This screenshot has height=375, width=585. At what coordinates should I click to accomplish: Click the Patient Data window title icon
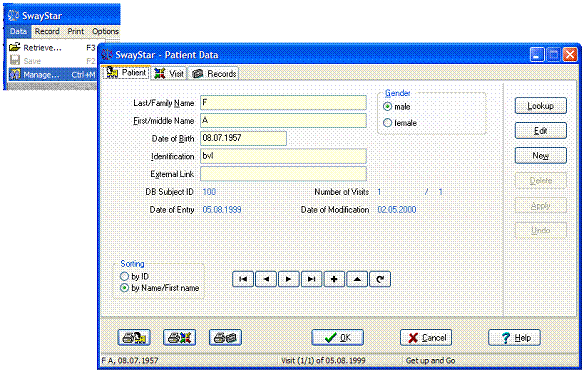pyautogui.click(x=107, y=54)
